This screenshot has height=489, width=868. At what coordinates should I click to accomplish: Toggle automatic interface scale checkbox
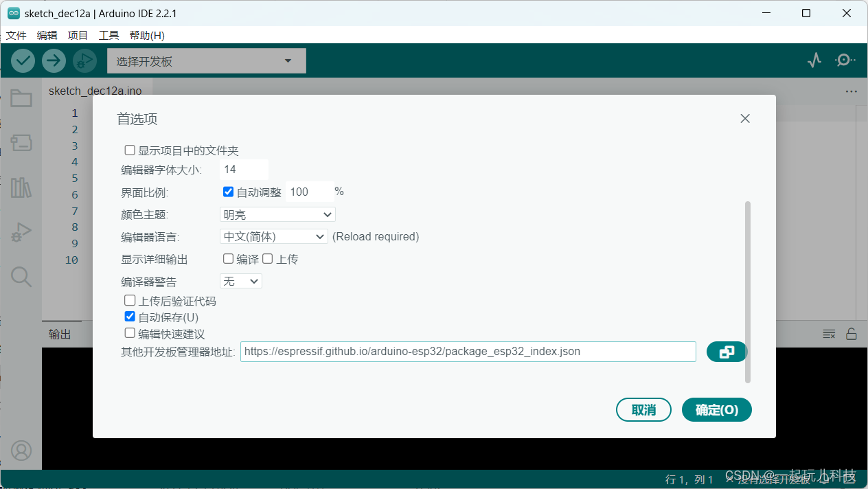click(229, 192)
